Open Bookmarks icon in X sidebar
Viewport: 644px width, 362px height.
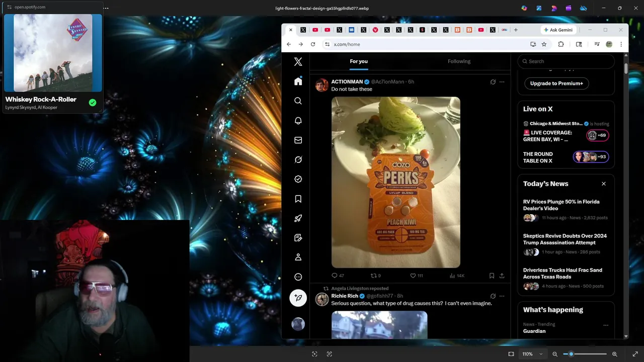point(298,199)
